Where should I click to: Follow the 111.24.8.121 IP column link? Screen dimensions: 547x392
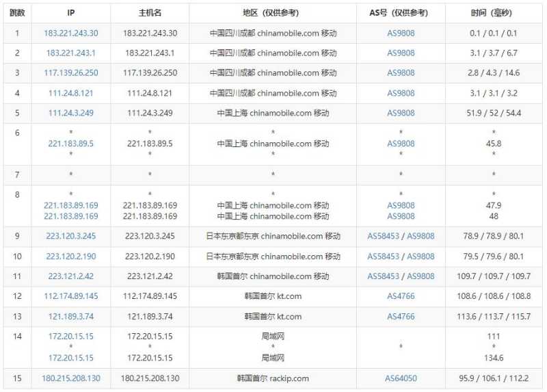[71, 93]
